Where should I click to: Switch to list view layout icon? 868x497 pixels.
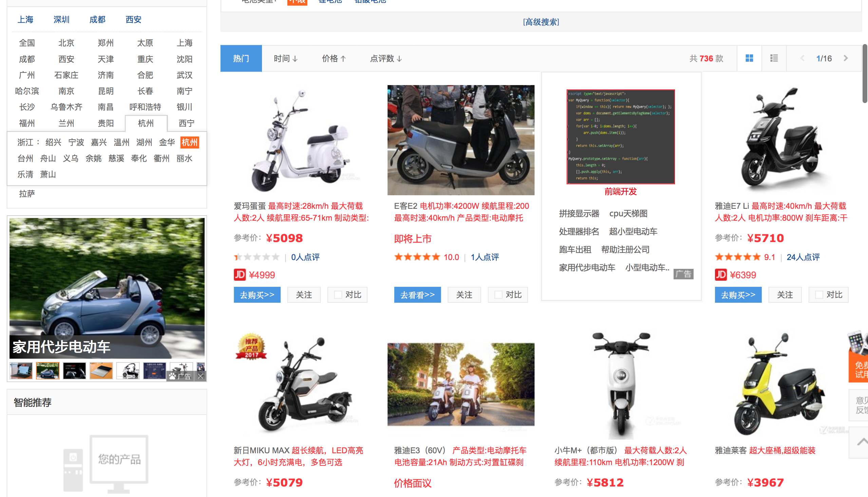coord(774,58)
